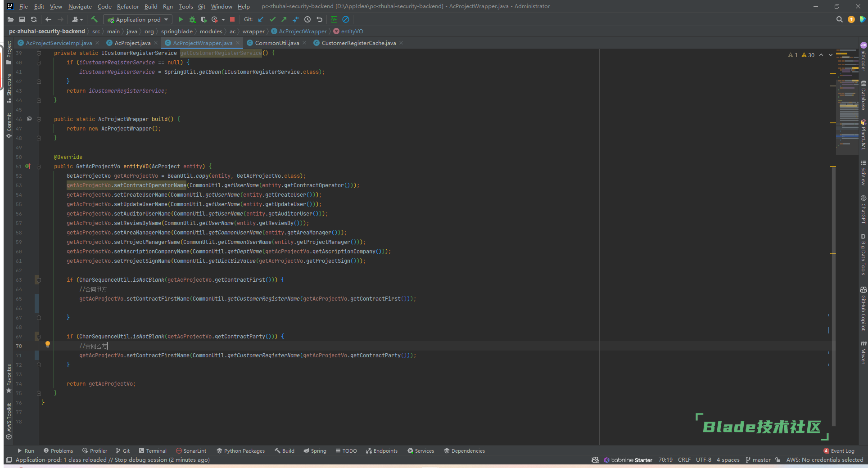This screenshot has width=868, height=468.
Task: Toggle the AWS Toolkit side panel
Action: (x=9, y=421)
